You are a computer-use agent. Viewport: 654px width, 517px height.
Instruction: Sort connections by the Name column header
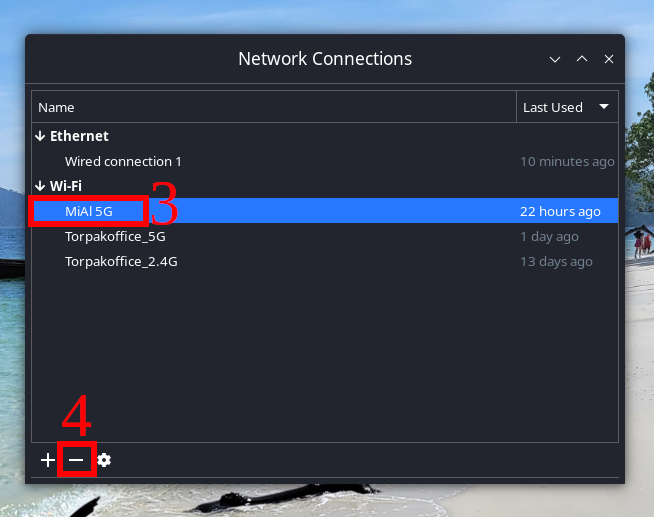(x=57, y=107)
